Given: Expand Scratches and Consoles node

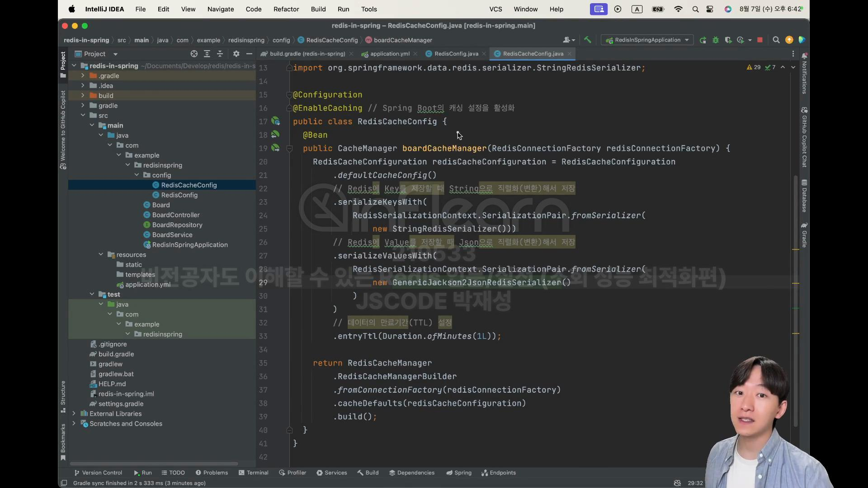Looking at the screenshot, I should (x=74, y=423).
